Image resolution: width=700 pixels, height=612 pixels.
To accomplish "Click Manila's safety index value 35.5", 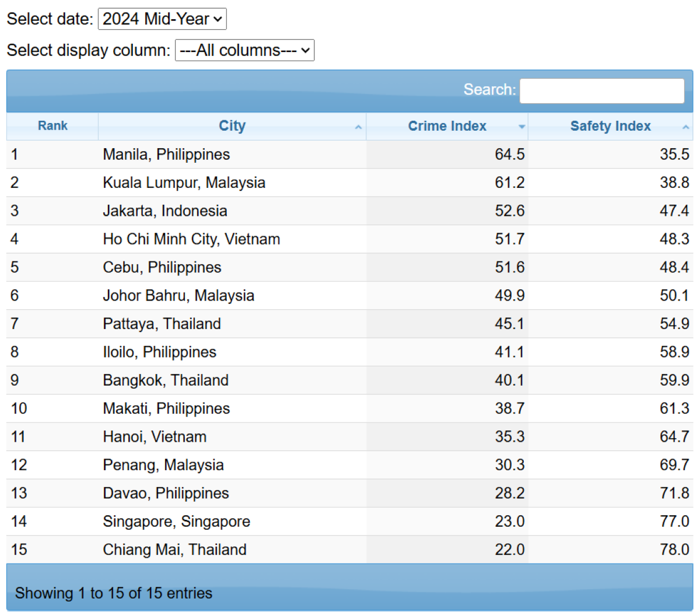I will coord(674,155).
